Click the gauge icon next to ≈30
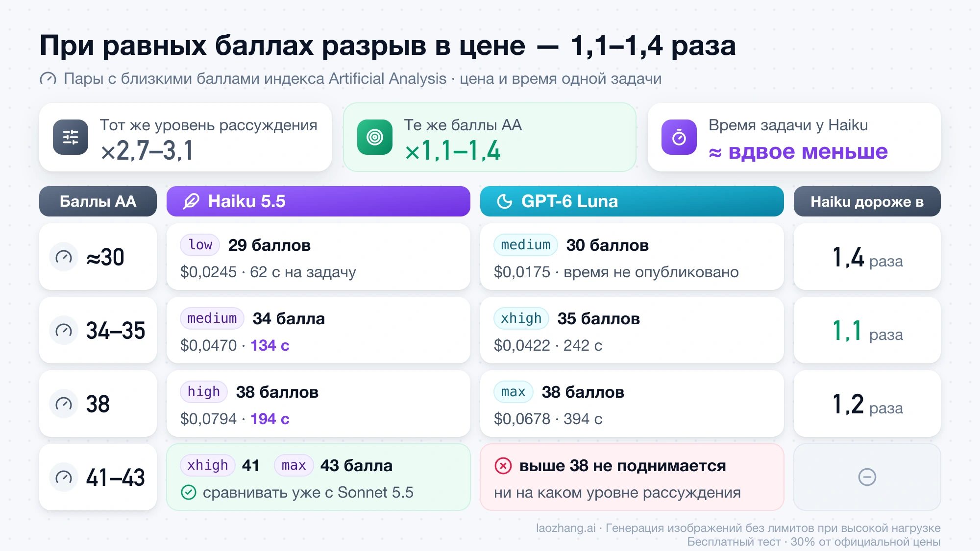 [x=64, y=257]
